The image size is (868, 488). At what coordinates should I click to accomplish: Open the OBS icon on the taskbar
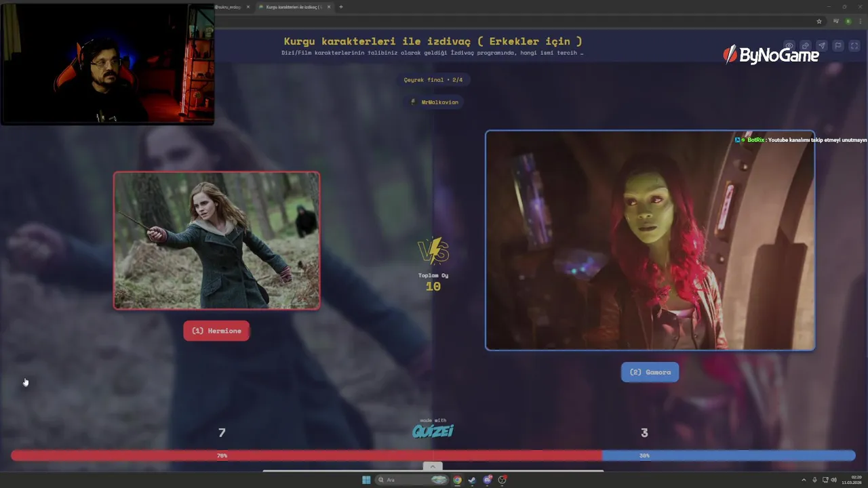pos(502,480)
